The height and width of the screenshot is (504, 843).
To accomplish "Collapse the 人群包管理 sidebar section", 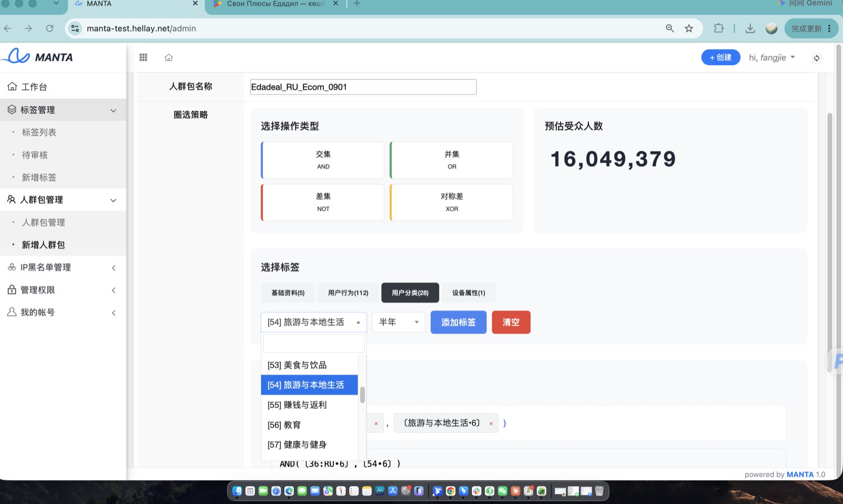I will tap(63, 200).
